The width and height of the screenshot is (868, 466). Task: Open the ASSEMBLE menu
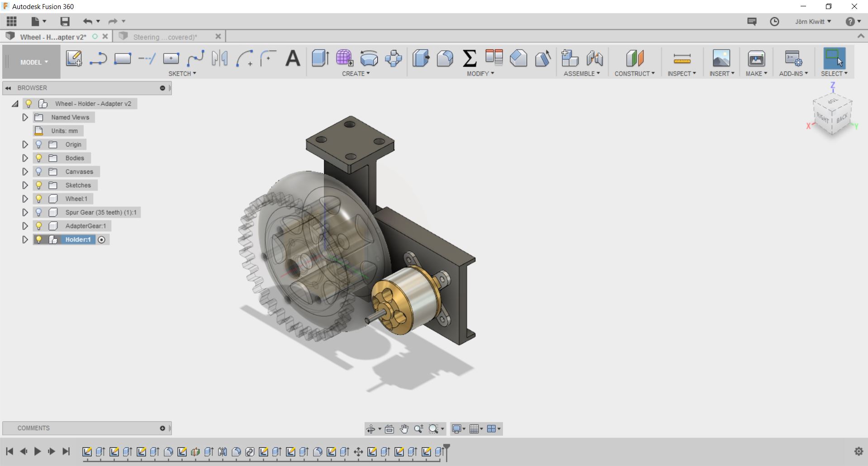(x=582, y=73)
